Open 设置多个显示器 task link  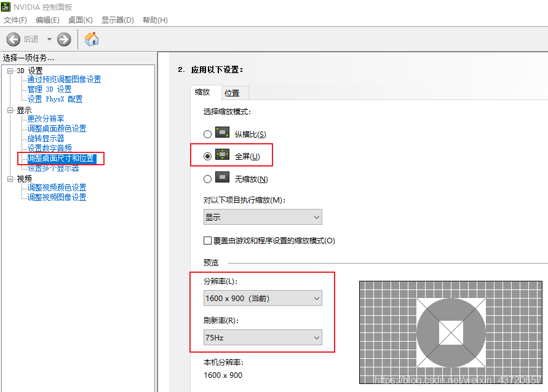click(x=53, y=168)
